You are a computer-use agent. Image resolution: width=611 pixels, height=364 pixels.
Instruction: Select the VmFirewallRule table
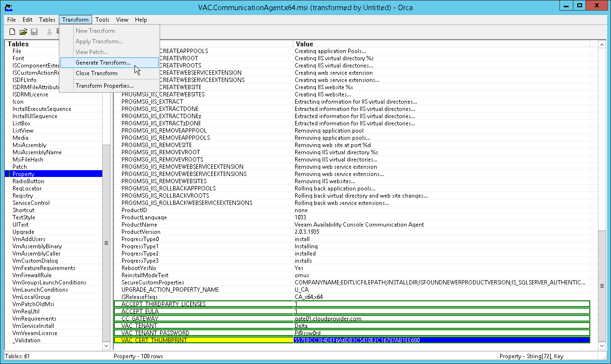tap(32, 275)
